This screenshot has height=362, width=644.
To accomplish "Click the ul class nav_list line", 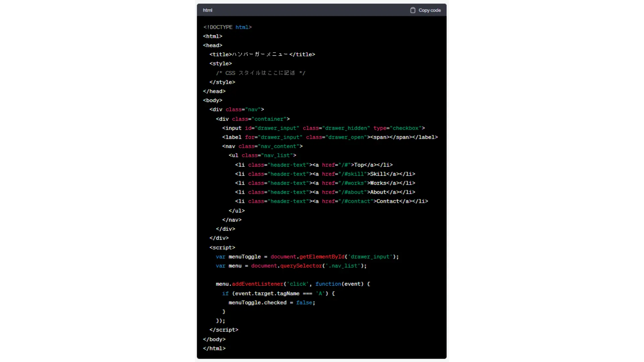I will [x=262, y=155].
